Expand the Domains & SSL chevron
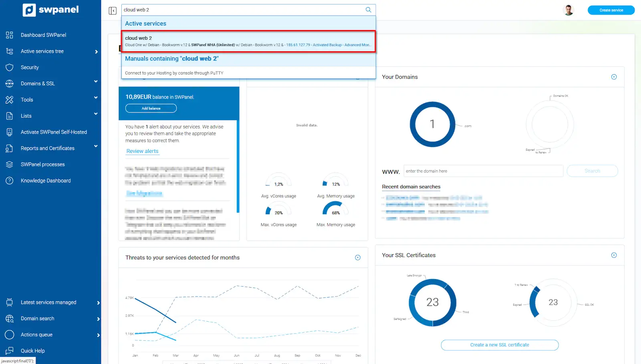Image resolution: width=641 pixels, height=364 pixels. 96,82
